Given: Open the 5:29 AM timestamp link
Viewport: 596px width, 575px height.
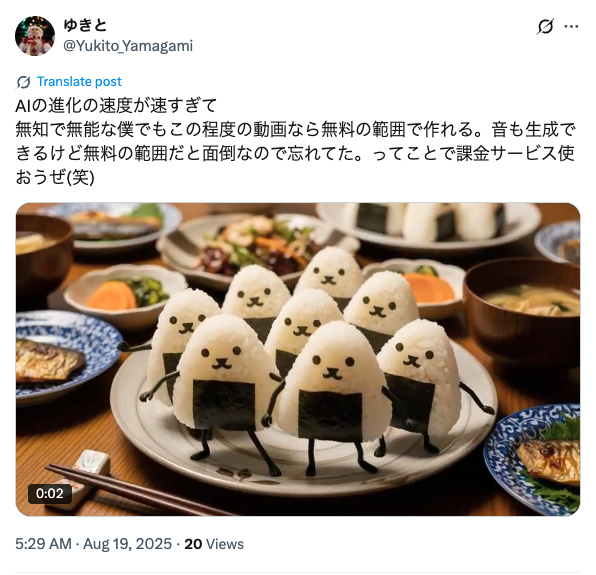Looking at the screenshot, I should click(43, 544).
